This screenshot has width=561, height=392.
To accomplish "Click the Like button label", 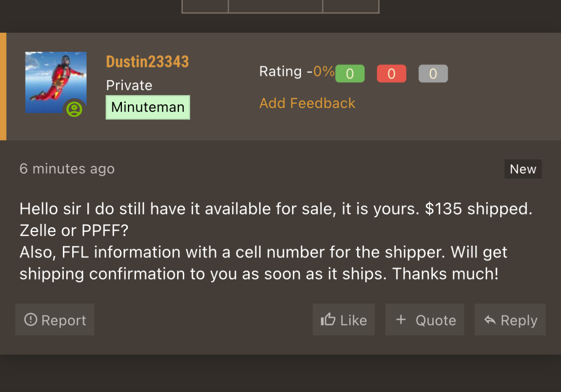I will tap(354, 320).
